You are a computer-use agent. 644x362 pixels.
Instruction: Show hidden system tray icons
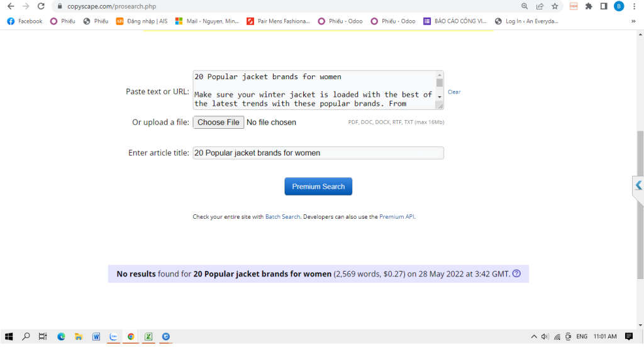pyautogui.click(x=534, y=336)
